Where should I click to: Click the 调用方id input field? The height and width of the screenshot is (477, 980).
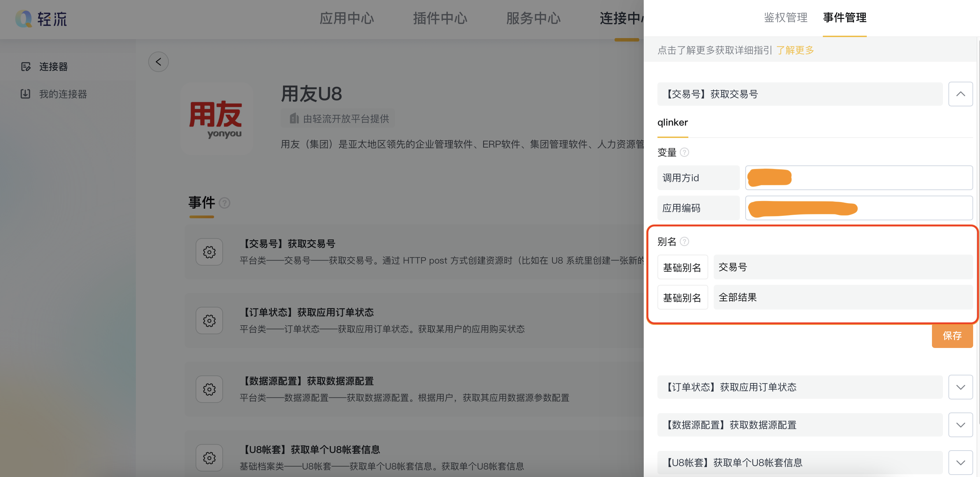point(859,178)
